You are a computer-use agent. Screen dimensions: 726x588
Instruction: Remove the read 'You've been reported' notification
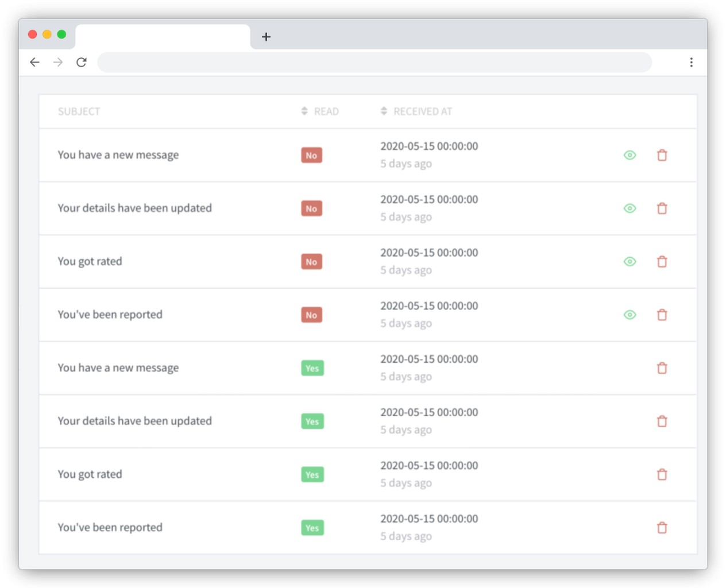[x=662, y=528]
